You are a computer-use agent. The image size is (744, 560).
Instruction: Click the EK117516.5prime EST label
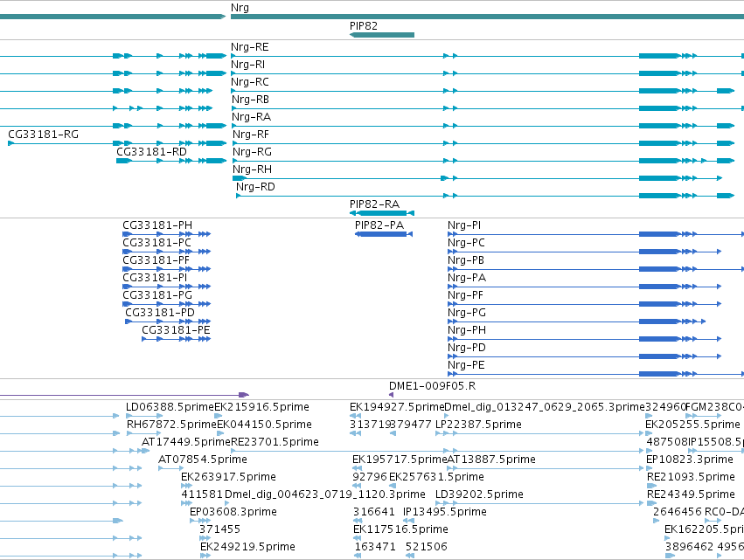pyautogui.click(x=400, y=529)
